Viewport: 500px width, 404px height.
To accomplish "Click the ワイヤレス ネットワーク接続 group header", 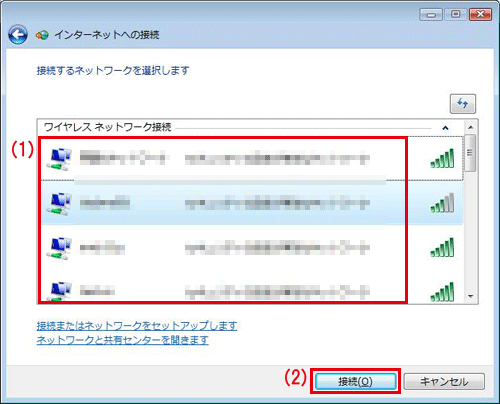I will pyautogui.click(x=107, y=127).
